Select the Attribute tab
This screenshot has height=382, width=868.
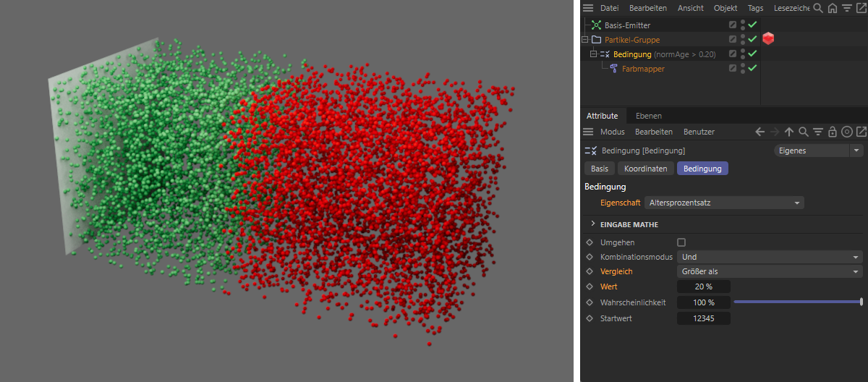(x=603, y=116)
